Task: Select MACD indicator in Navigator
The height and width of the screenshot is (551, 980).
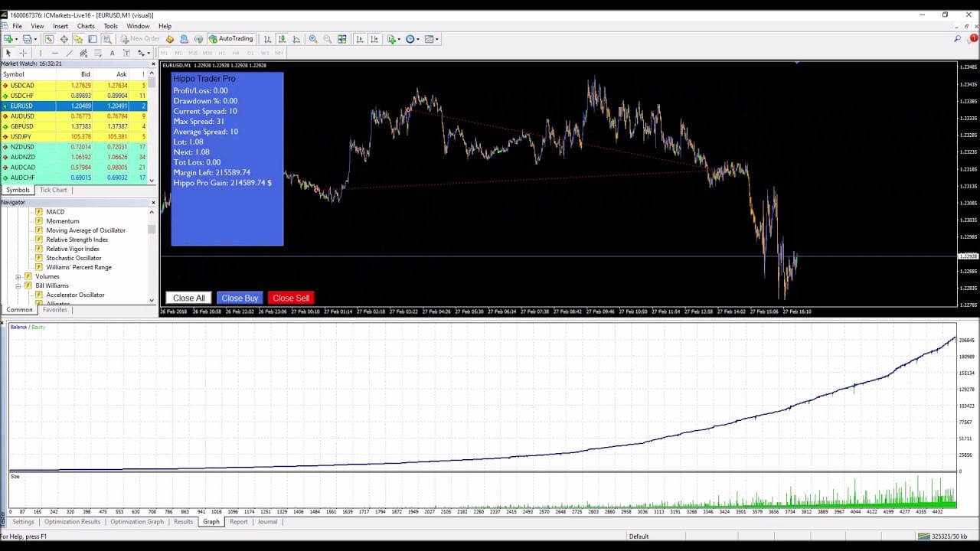Action: [x=55, y=212]
